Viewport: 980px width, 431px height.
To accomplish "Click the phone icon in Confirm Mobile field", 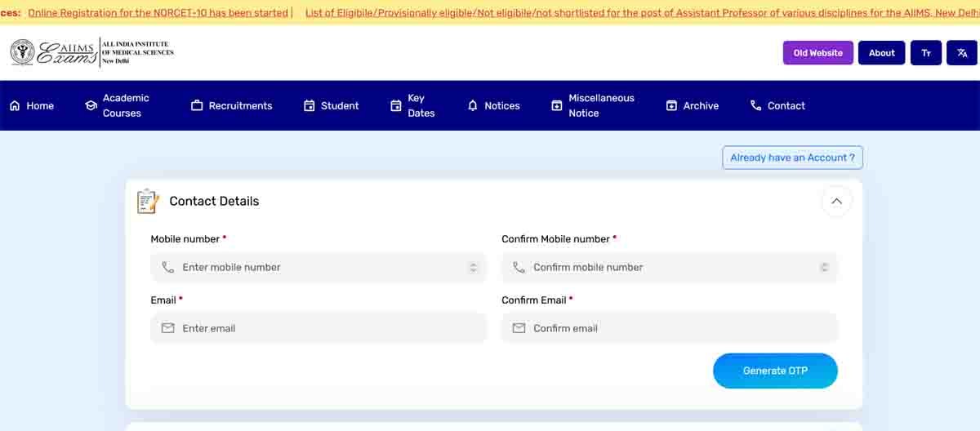I will click(x=519, y=267).
